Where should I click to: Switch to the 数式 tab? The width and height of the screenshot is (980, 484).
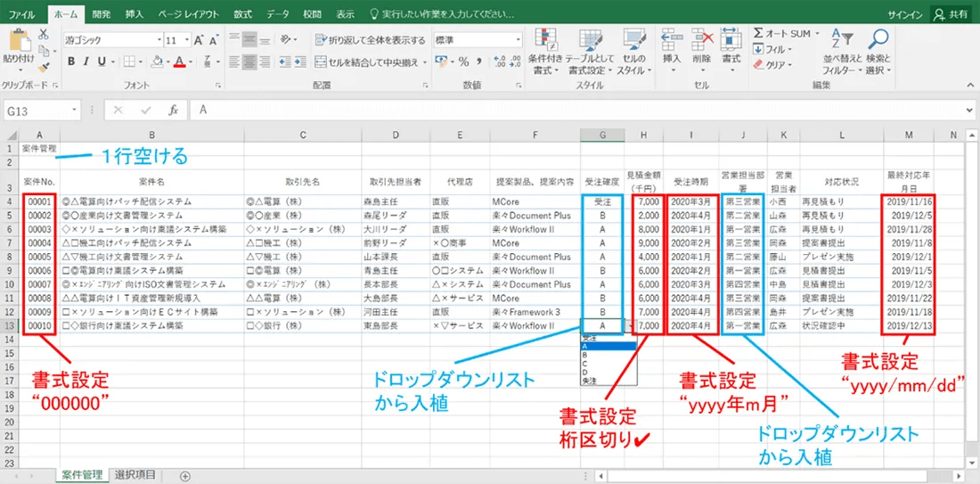point(243,13)
